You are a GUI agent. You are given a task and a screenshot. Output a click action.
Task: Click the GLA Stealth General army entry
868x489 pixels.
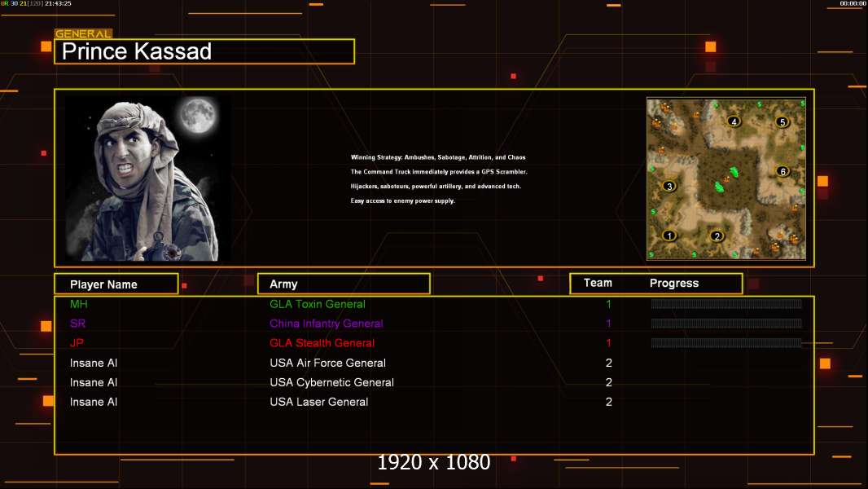coord(322,343)
